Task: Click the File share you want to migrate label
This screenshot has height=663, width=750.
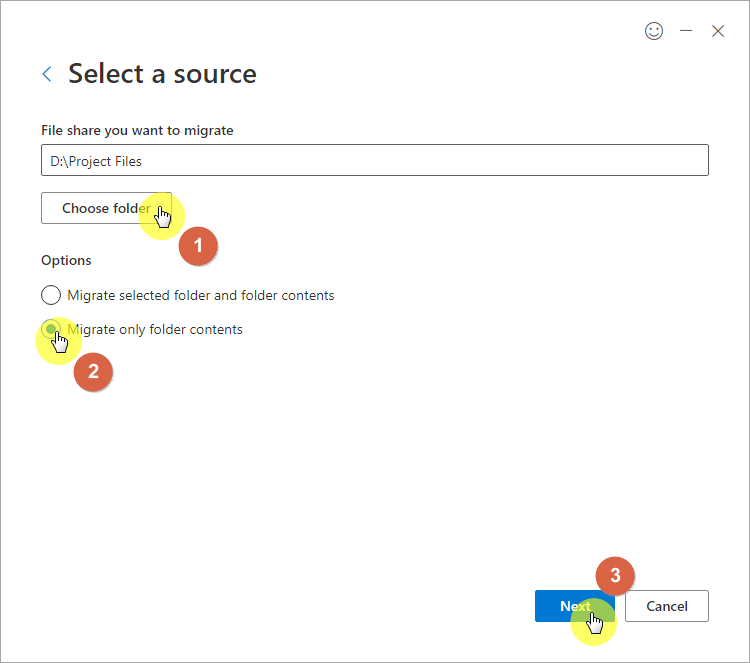Action: click(x=137, y=131)
